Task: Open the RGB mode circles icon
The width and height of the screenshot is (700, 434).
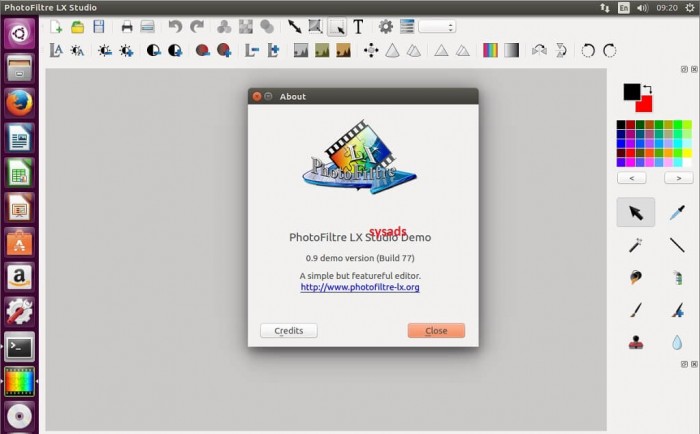Action: click(x=224, y=27)
